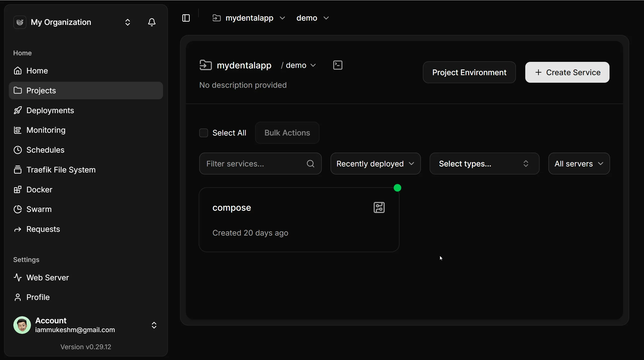Viewport: 644px width, 360px height.
Task: Open the / demo environment dropdown
Action: tap(299, 65)
